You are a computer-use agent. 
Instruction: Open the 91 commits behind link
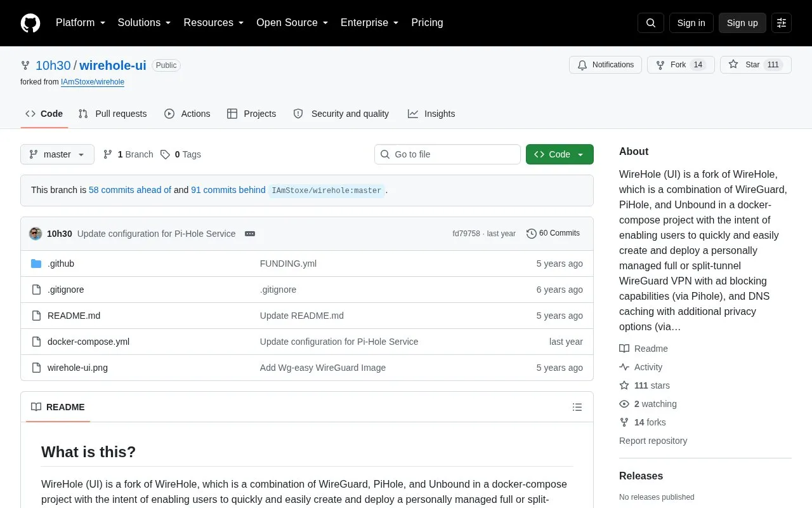pos(228,190)
